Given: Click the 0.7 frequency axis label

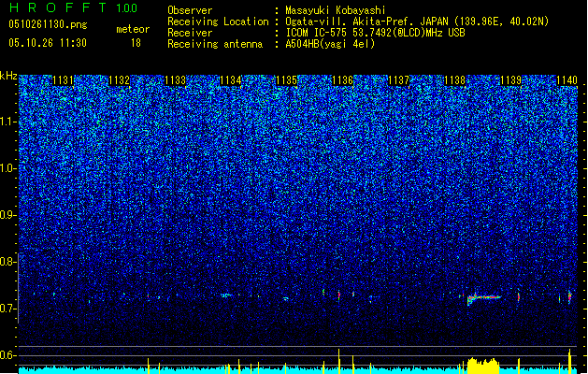Looking at the screenshot, I should pos(7,309).
